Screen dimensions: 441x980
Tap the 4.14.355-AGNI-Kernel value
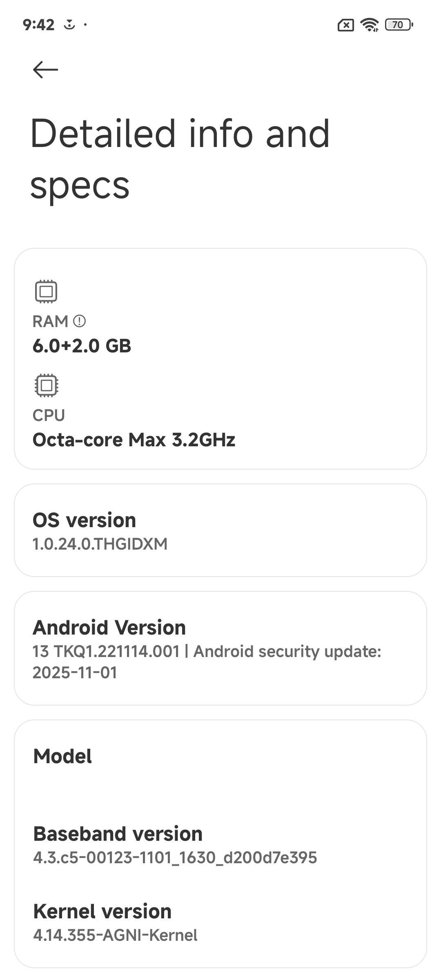[115, 935]
